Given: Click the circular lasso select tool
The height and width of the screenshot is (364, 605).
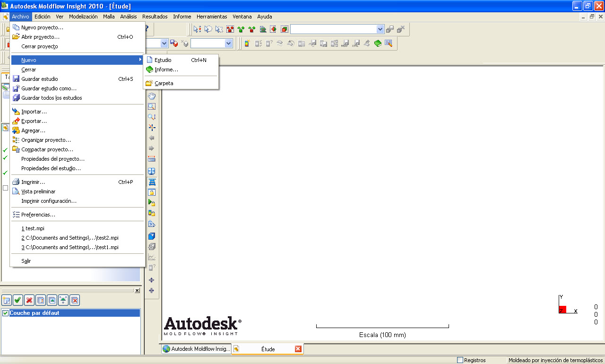Looking at the screenshot, I should click(208, 29).
